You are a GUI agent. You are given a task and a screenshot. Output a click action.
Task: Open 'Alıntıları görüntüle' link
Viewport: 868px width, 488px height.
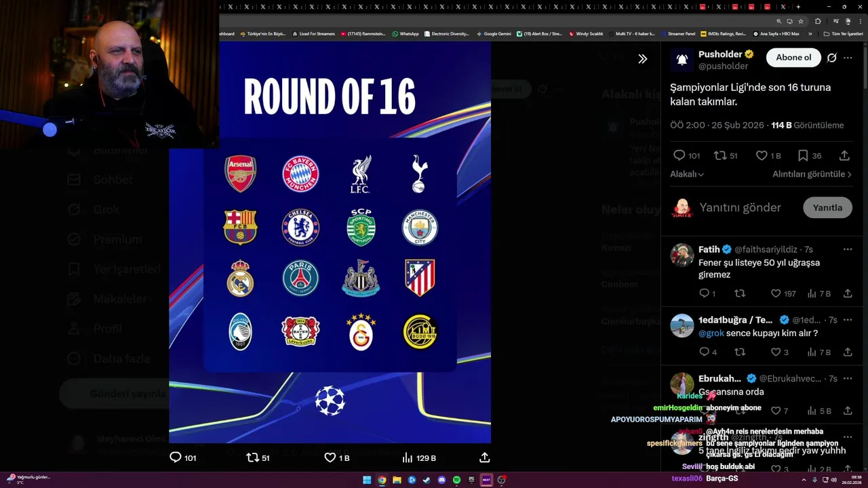812,174
